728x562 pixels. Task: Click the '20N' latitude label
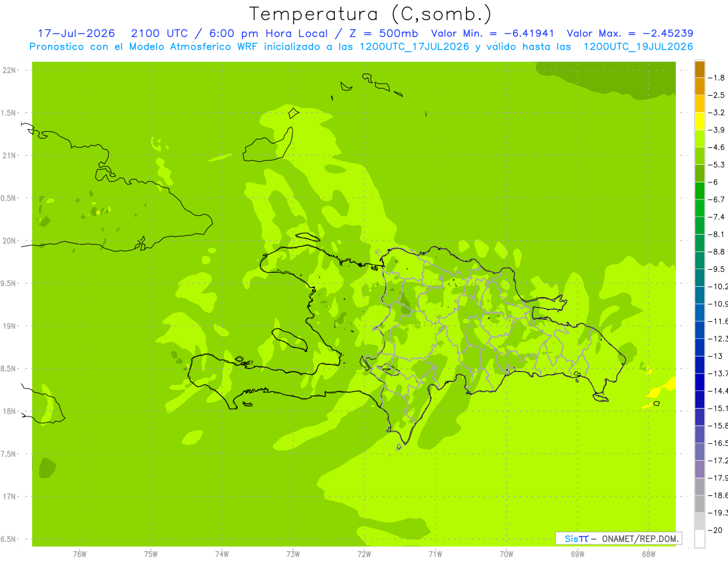click(8, 241)
